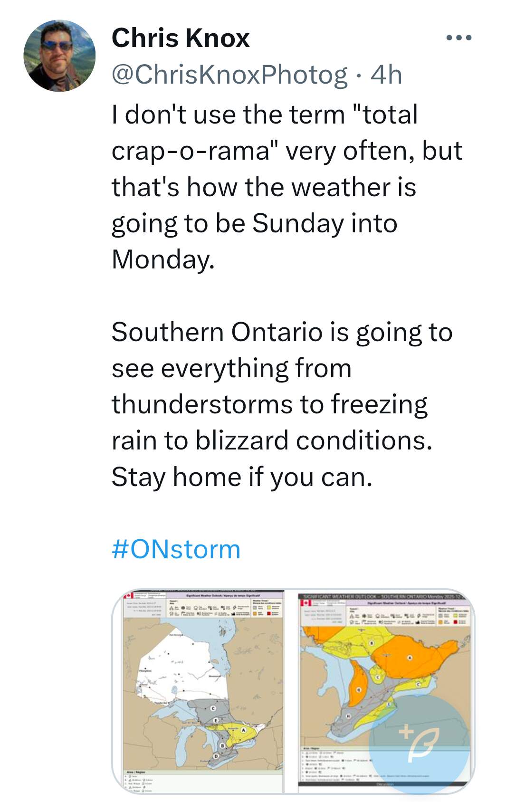Click the Canadian flag on the right map
This screenshot has height=812, width=506.
305,603
